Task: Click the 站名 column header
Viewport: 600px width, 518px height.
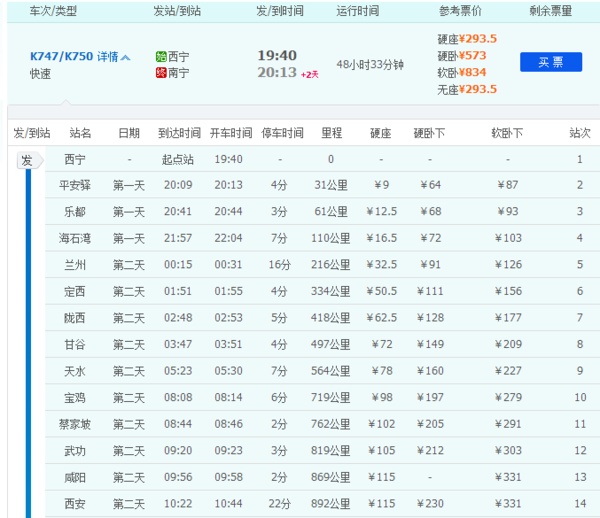Action: pyautogui.click(x=80, y=133)
